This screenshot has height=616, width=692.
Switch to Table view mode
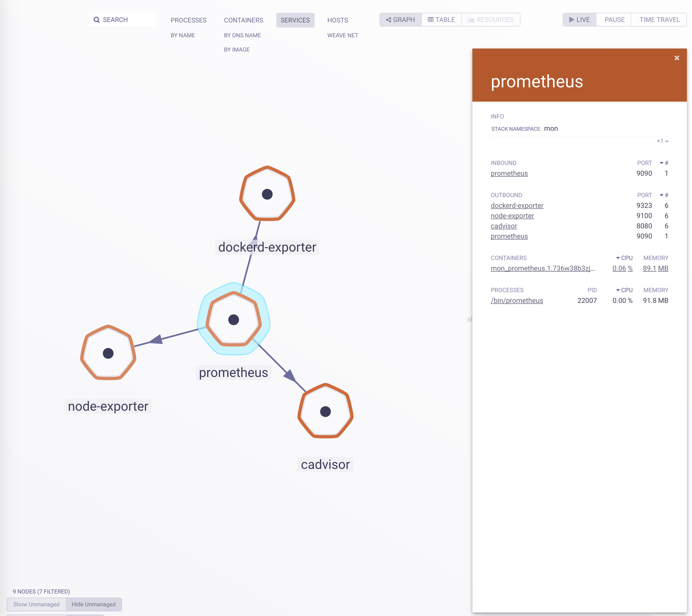tap(442, 20)
